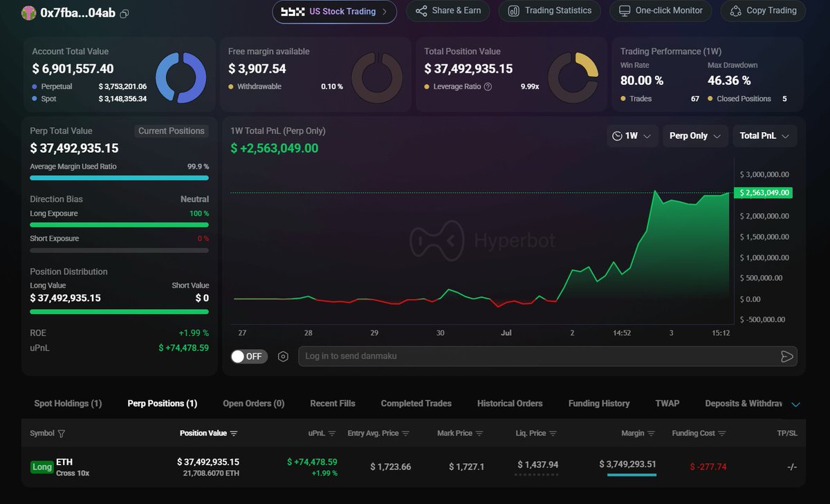Click the wallet avatar icon

28,12
